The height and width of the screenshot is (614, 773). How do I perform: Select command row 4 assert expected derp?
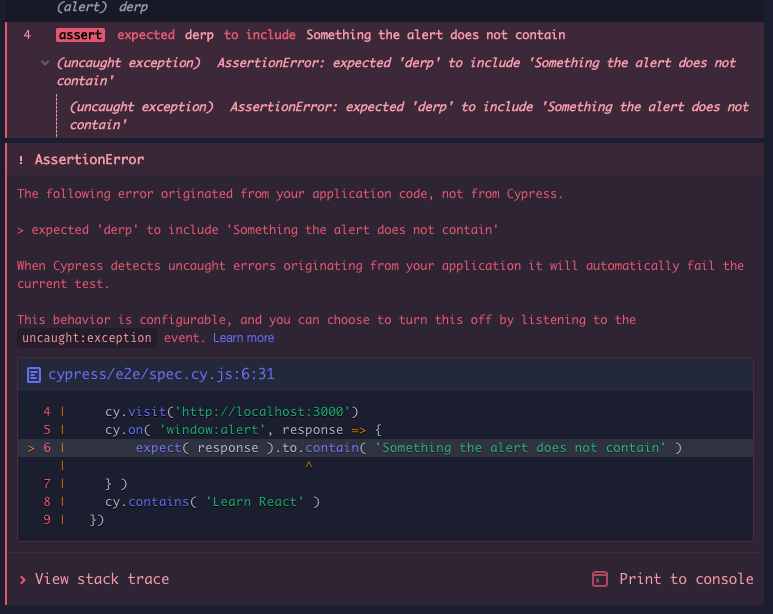tap(385, 35)
